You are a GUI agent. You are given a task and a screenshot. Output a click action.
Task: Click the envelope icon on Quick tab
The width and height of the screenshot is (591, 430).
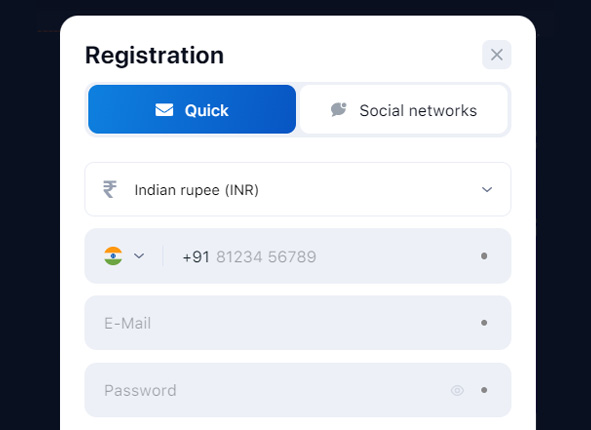pyautogui.click(x=164, y=110)
